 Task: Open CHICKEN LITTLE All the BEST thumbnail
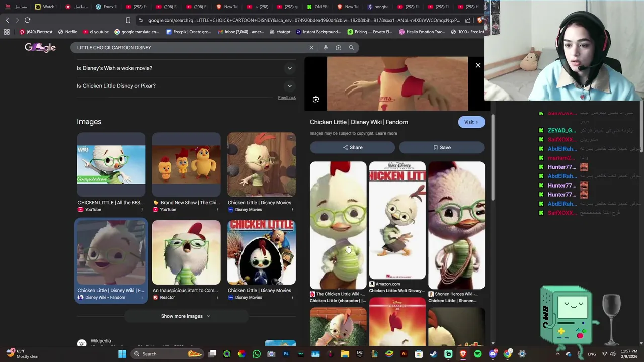(x=111, y=165)
